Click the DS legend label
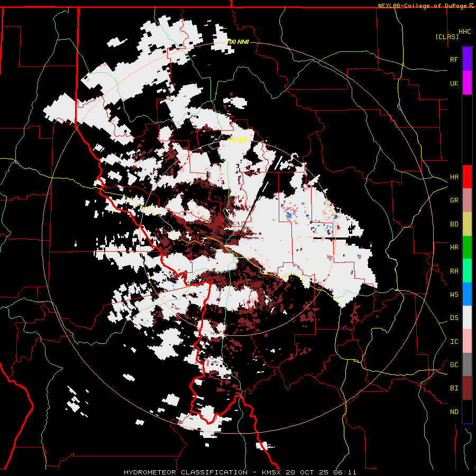The width and height of the screenshot is (476, 476). [x=454, y=317]
